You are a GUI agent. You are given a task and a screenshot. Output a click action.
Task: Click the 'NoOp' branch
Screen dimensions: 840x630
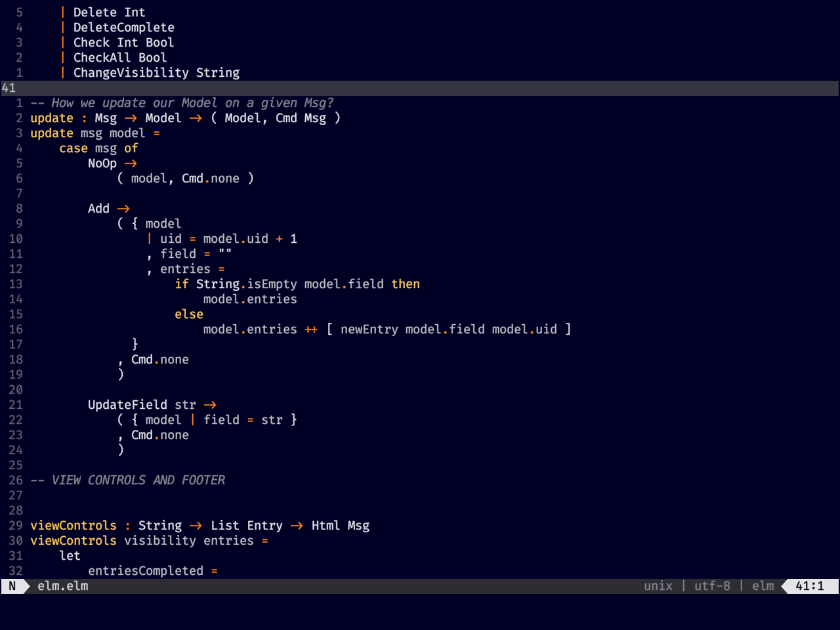point(102,163)
